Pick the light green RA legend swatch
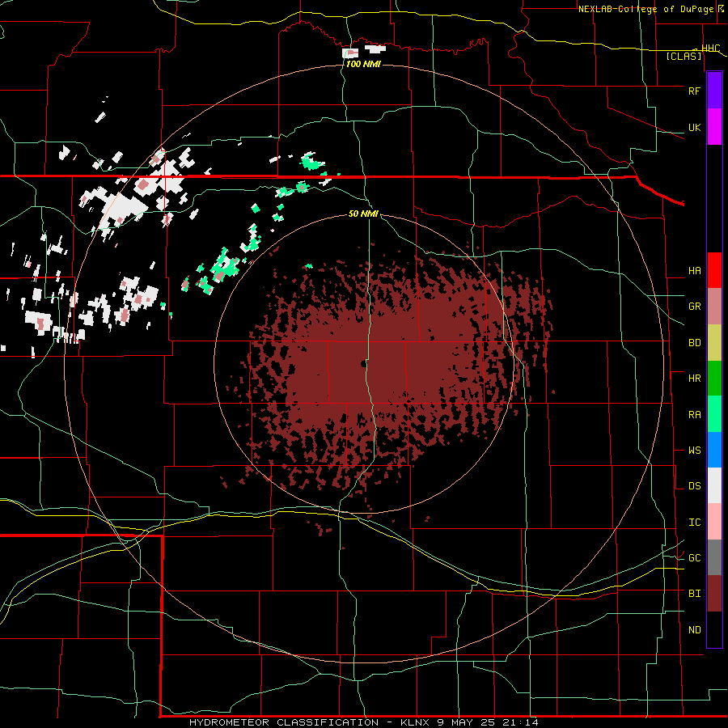Viewport: 728px width, 728px height. coord(714,414)
